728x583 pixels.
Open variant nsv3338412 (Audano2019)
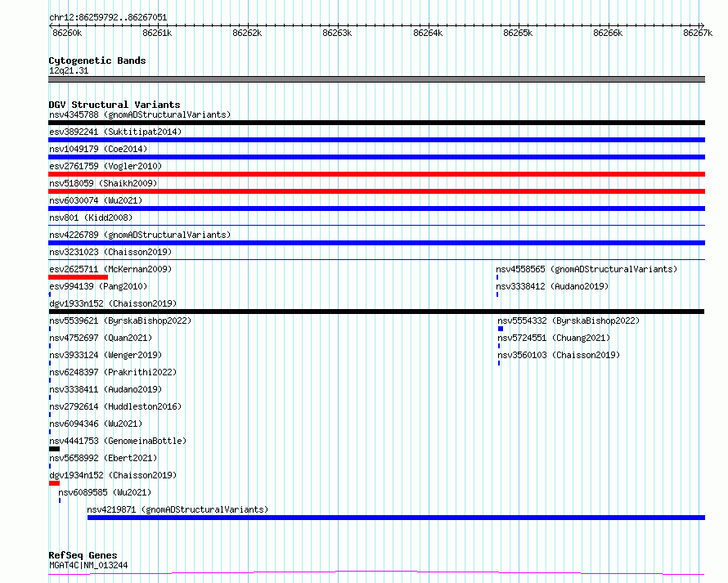click(x=552, y=286)
